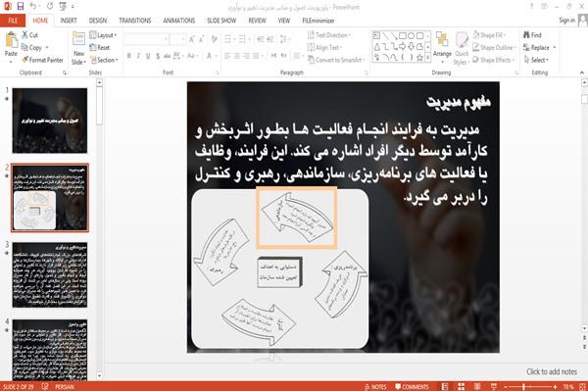The image size is (588, 391).
Task: Start presentation from beginning icon
Action: pyautogui.click(x=63, y=6)
